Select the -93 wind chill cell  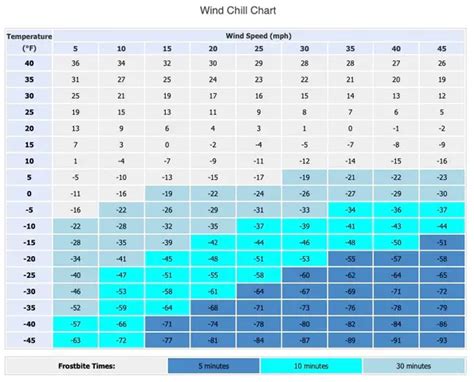tap(442, 340)
